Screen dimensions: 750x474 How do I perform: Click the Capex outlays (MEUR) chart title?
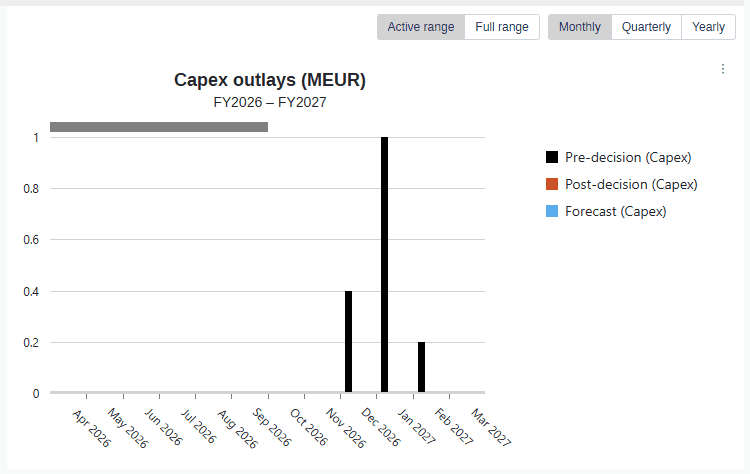270,80
